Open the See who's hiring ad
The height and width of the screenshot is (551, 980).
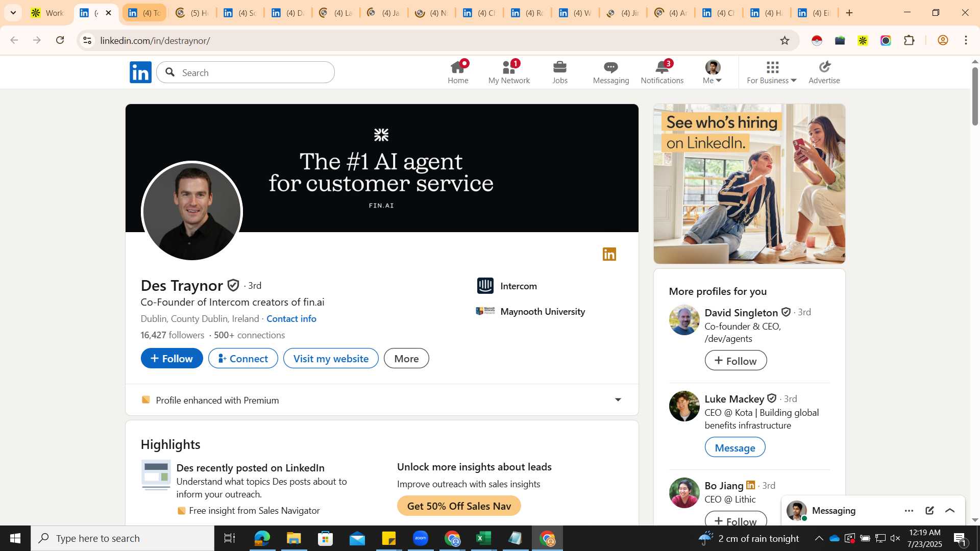[749, 184]
